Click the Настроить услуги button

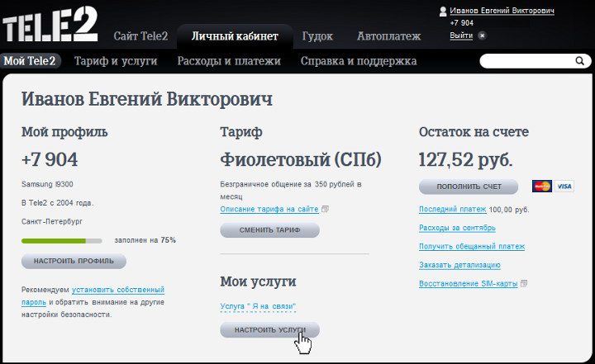click(x=269, y=330)
